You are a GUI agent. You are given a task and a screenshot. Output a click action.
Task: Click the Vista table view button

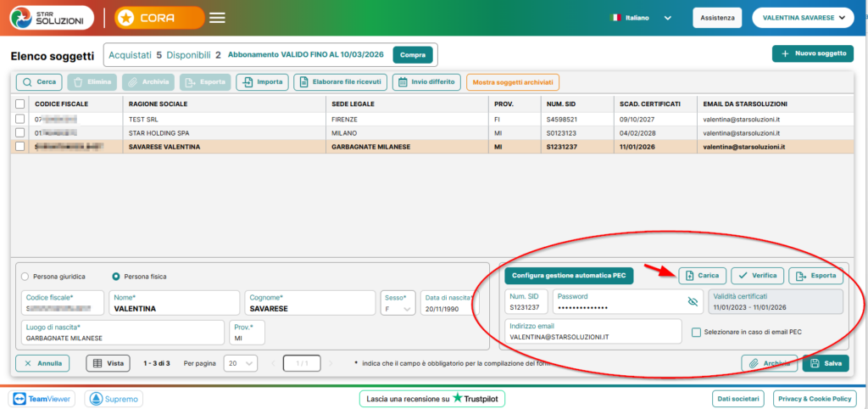pos(108,363)
